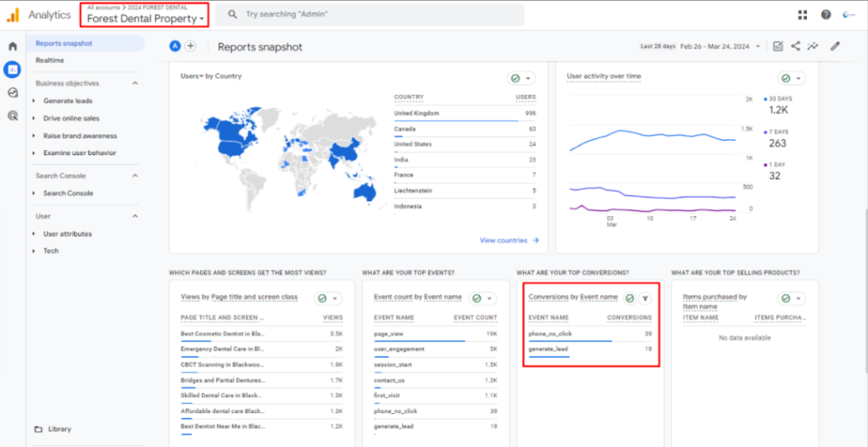Screen dimensions: 868x447
Task: Click check status icon on User activity card
Action: point(786,79)
